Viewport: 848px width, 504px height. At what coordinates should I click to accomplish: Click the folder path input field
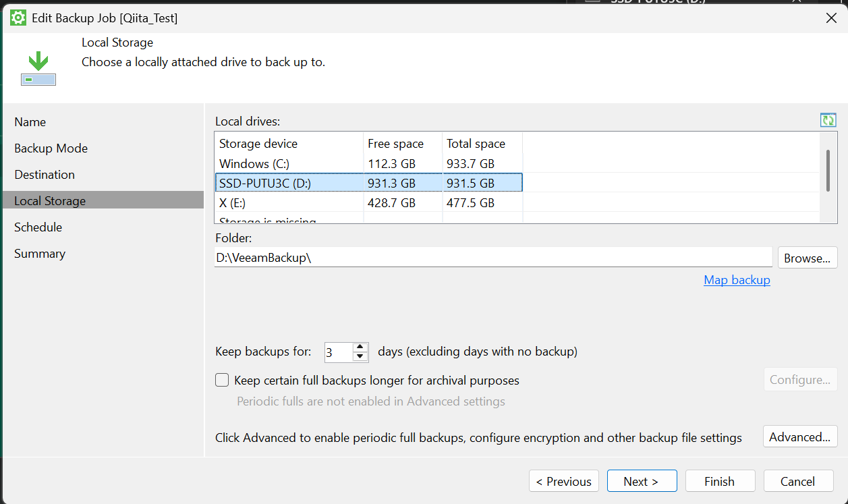pyautogui.click(x=493, y=258)
